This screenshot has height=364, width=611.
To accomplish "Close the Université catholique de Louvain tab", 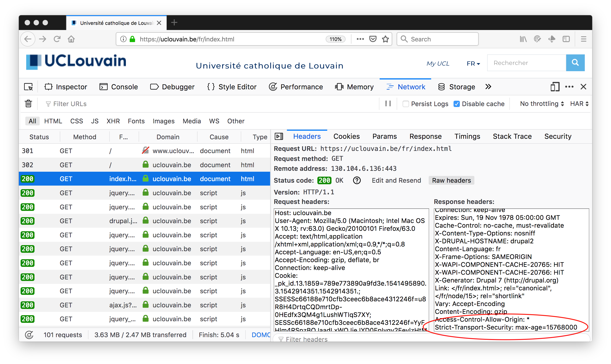I will (x=159, y=23).
